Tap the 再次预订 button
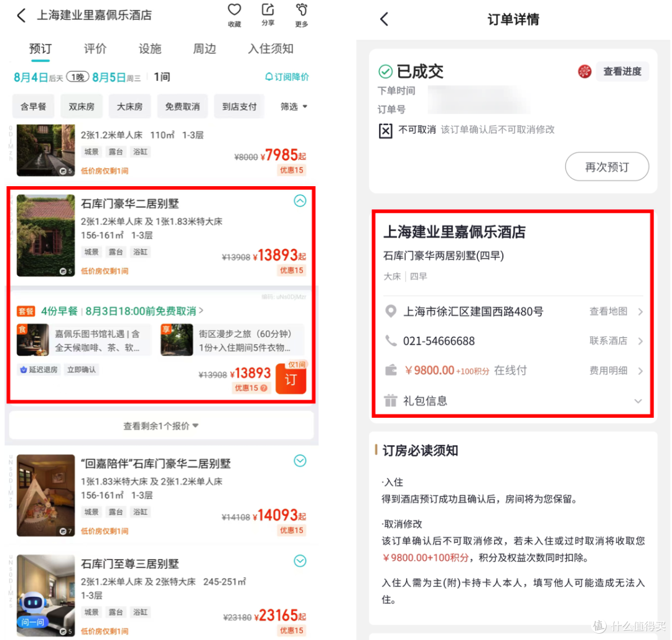The height and width of the screenshot is (640, 672). 607,166
